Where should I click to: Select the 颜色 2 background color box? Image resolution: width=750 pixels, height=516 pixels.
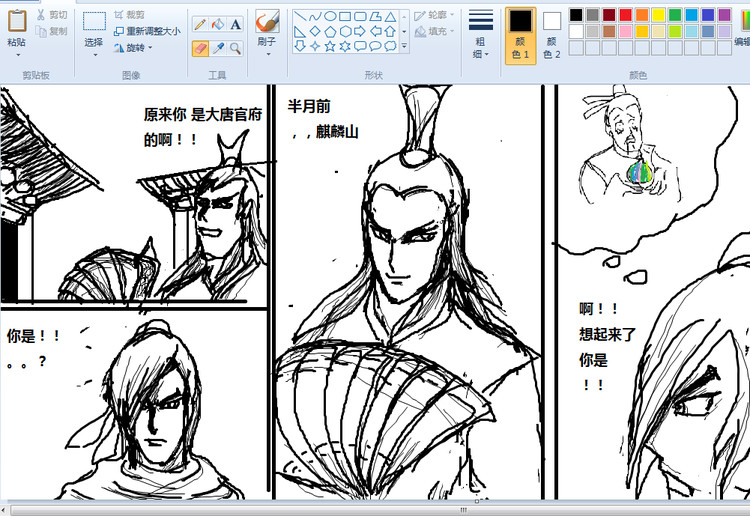click(x=552, y=35)
